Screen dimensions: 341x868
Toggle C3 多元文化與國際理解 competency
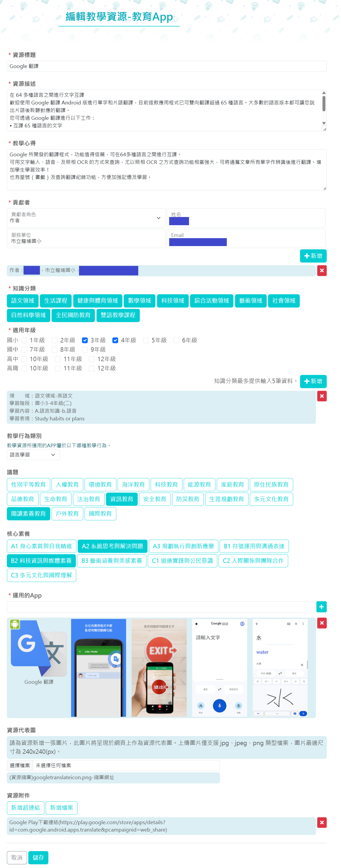(x=42, y=575)
